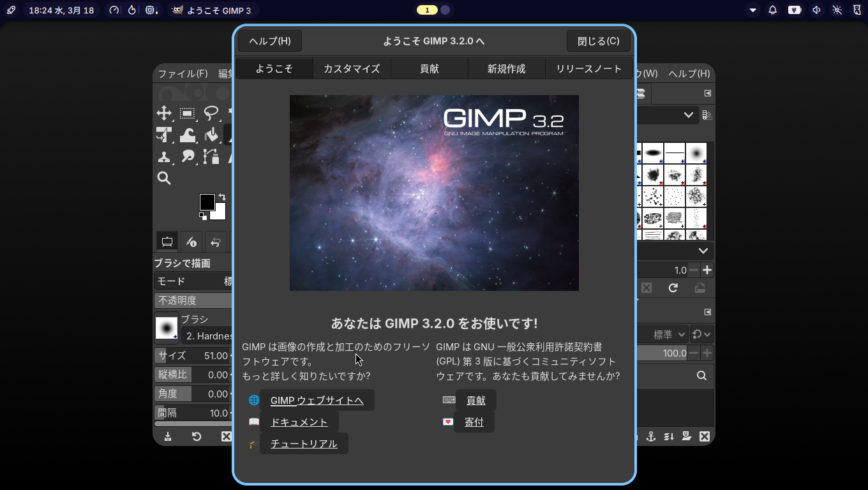868x490 pixels.
Task: Click the white background color swatch
Action: 221,214
